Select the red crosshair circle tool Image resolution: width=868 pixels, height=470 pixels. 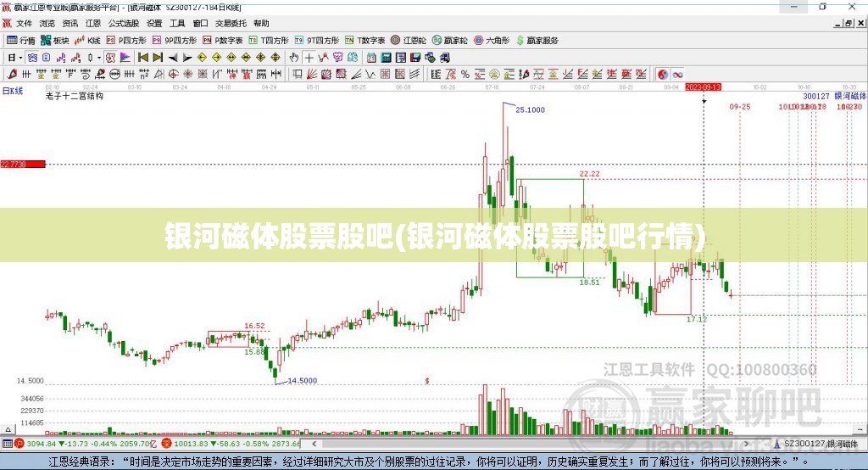(173, 75)
